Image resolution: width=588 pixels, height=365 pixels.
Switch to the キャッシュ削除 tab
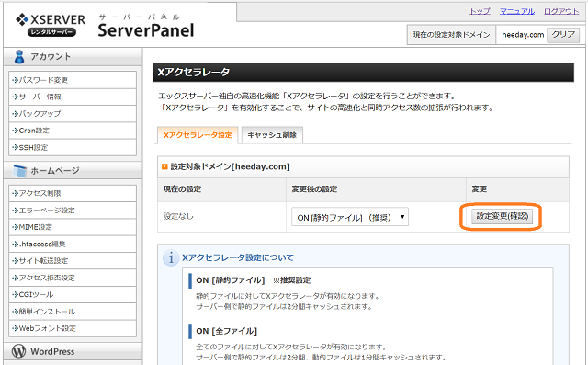[272, 135]
